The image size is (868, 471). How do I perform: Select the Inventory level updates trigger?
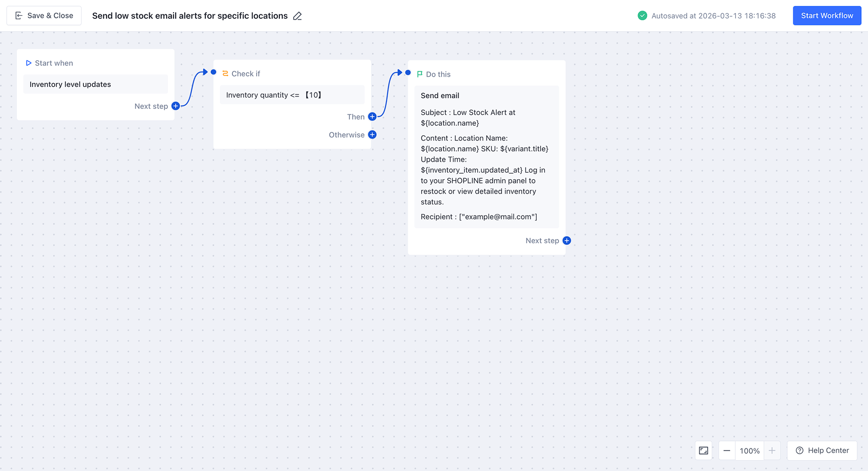[95, 84]
